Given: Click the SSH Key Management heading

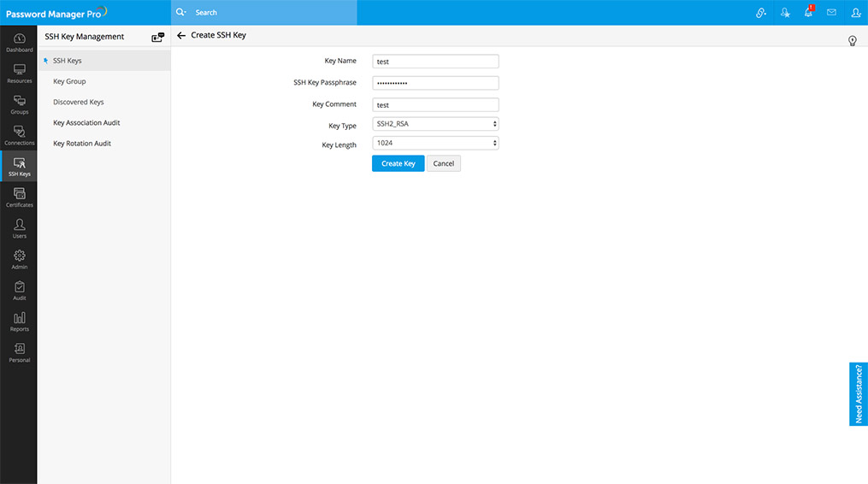Looking at the screenshot, I should click(x=84, y=37).
